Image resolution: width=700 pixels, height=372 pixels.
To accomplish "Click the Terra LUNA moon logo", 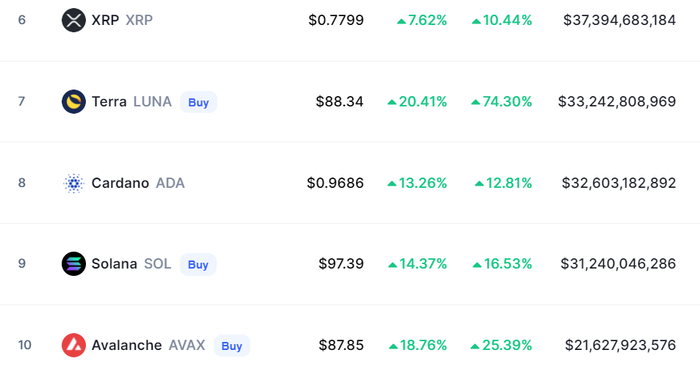I will (x=74, y=101).
